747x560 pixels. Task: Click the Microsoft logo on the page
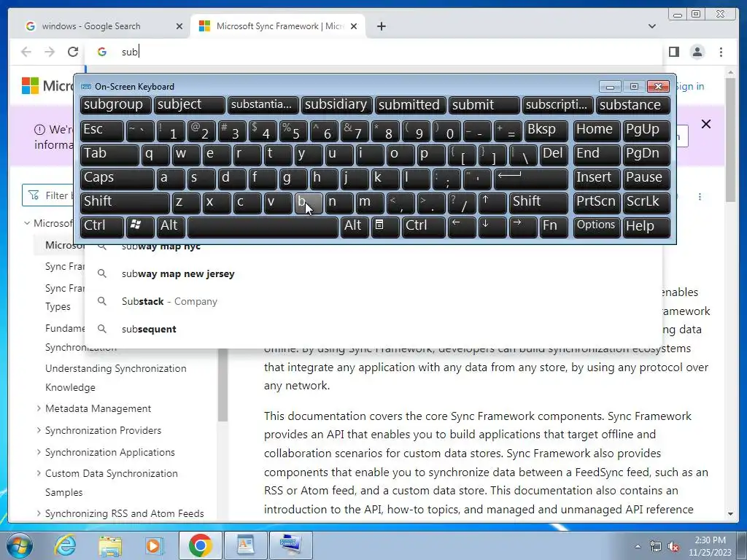(30, 86)
